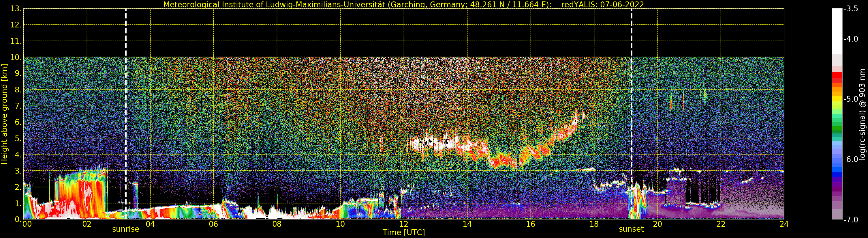Click the 16 time tick label

point(531,224)
